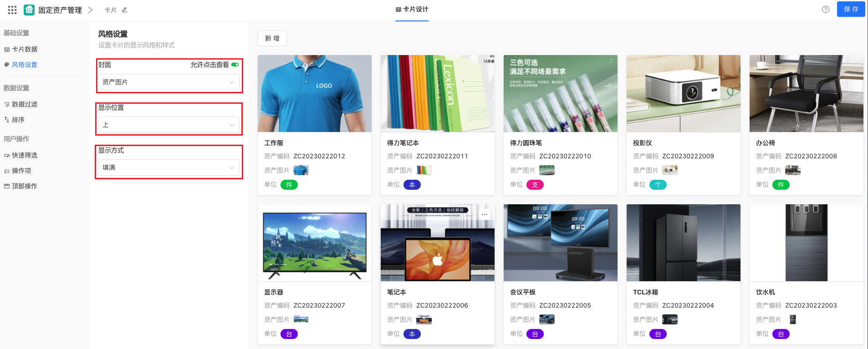Open the app launcher grid icon
Screen dimensions: 868x349
[x=12, y=10]
